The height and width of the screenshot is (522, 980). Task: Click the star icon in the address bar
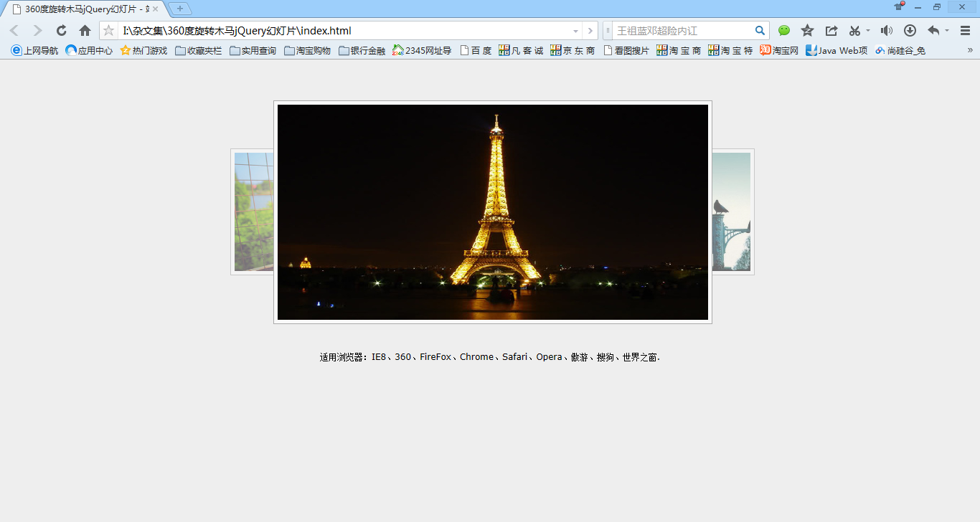109,31
